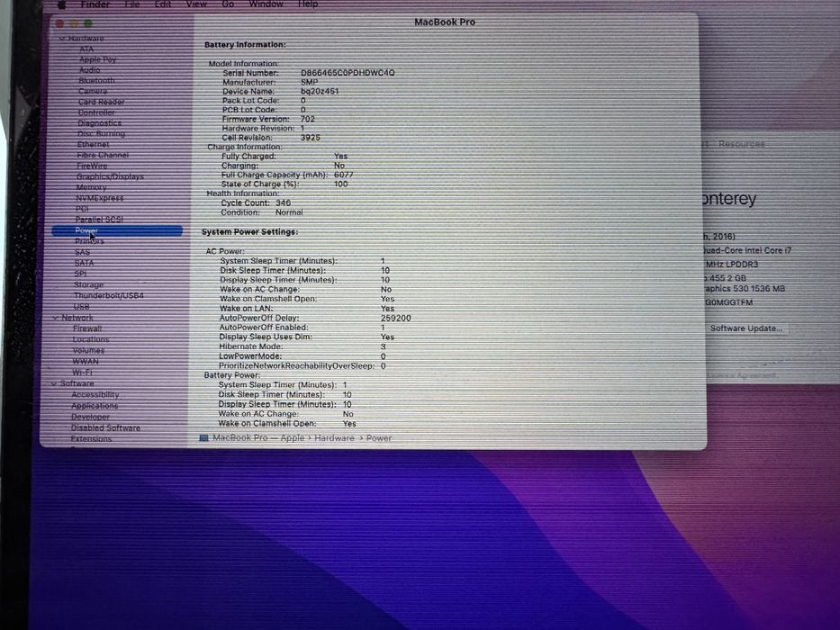
Task: Click MacBook Pro in the path bar
Action: [240, 438]
